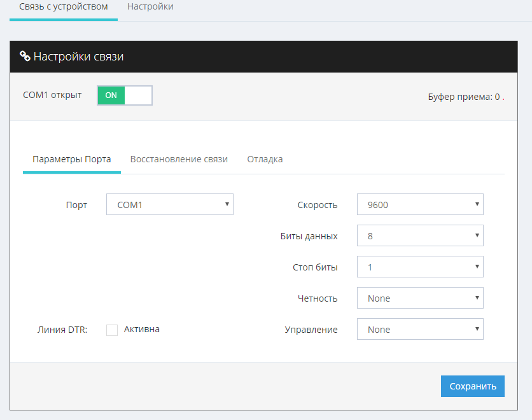Click the Настройки связи panel header
The image size is (532, 420).
tap(79, 57)
